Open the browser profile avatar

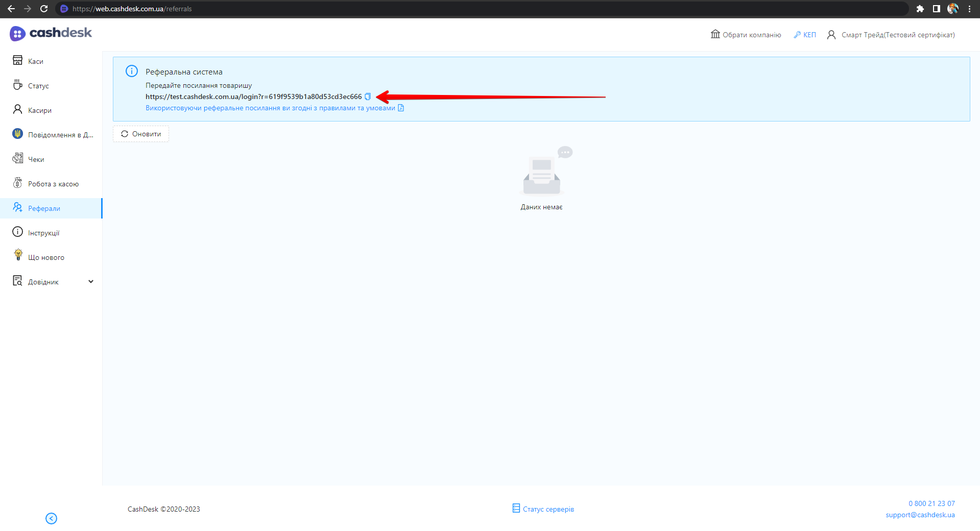click(952, 9)
